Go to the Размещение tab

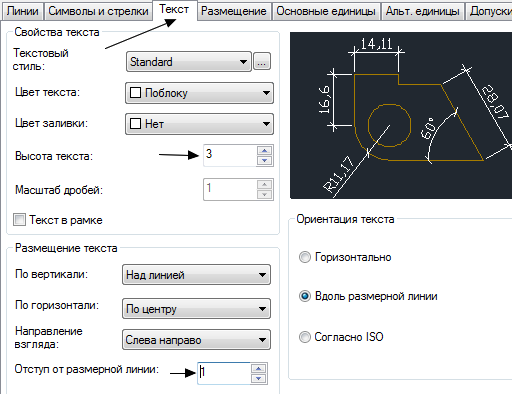[234, 11]
